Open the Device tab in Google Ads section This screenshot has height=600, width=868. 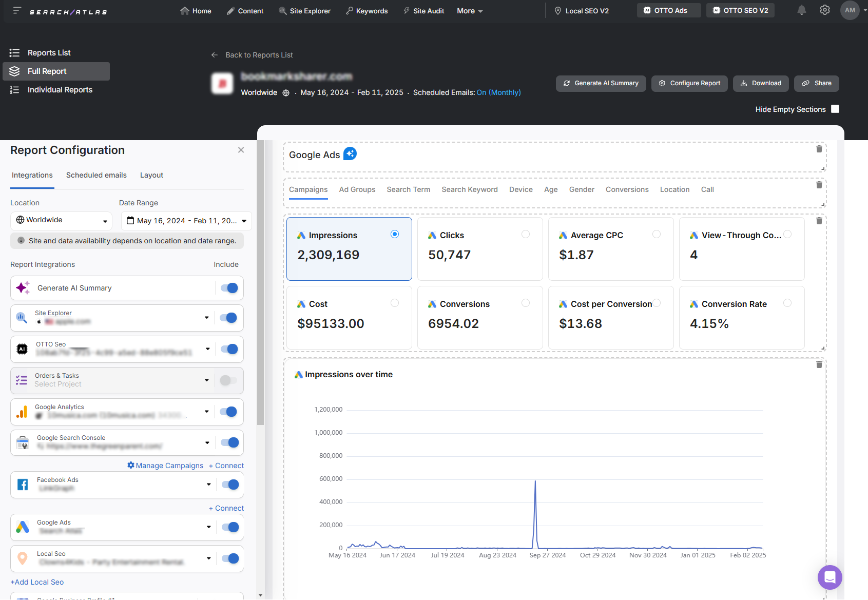(x=520, y=189)
